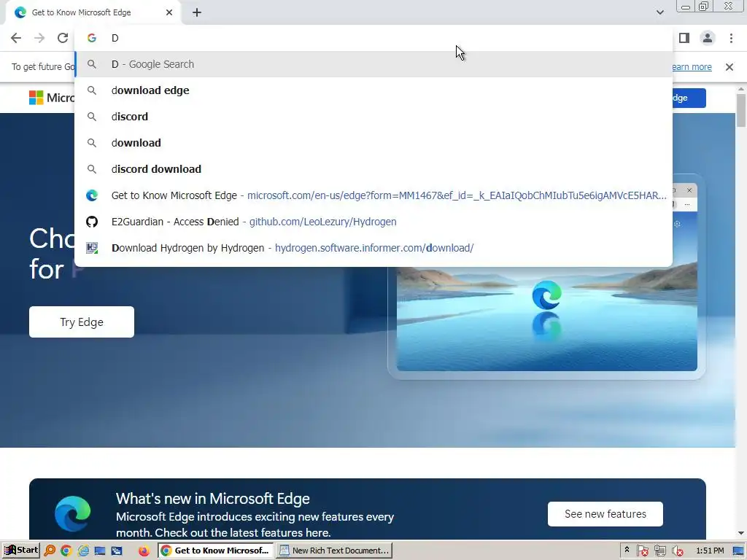This screenshot has width=747, height=560.
Task: Choose the 'download edge' suggestion
Action: coord(373,90)
